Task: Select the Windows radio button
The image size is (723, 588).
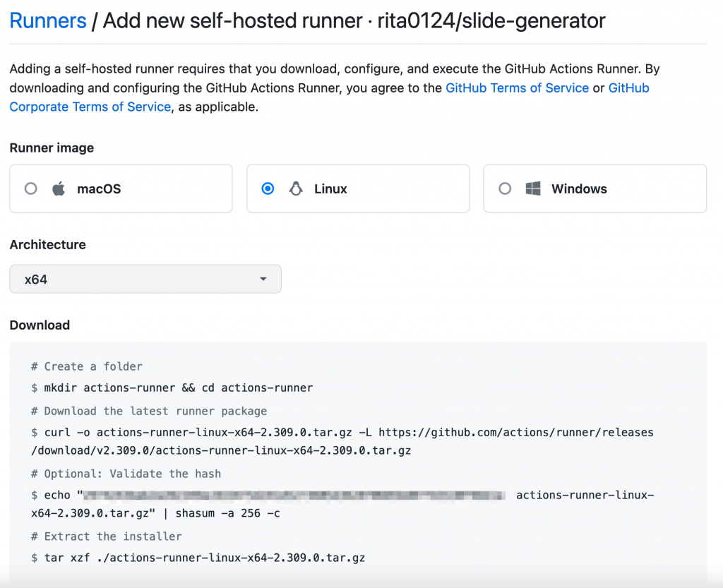Action: tap(505, 188)
